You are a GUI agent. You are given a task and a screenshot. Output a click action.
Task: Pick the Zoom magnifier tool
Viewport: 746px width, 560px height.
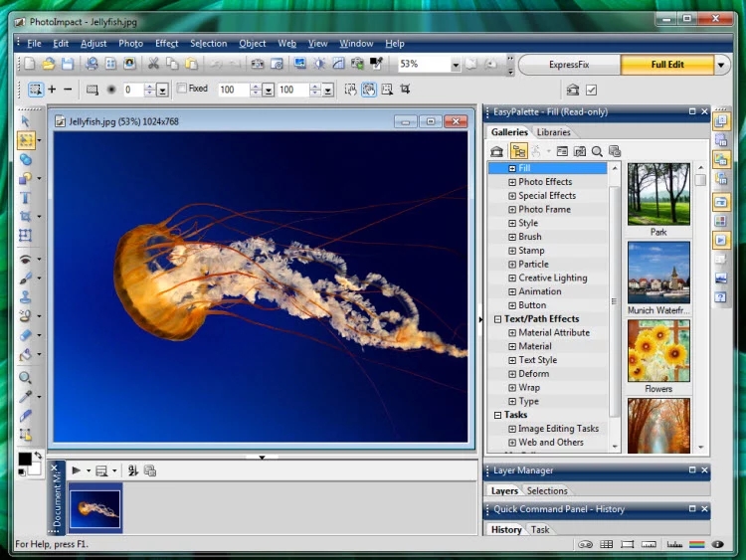[26, 378]
